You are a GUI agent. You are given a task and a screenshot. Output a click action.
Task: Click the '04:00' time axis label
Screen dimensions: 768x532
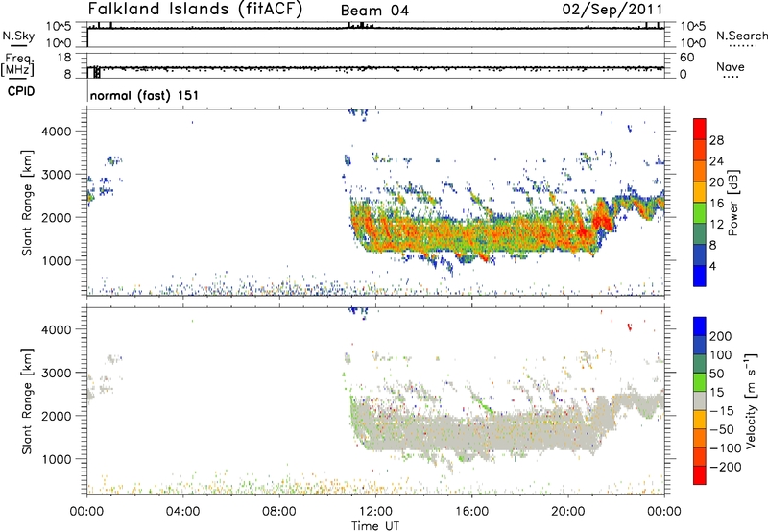183,512
